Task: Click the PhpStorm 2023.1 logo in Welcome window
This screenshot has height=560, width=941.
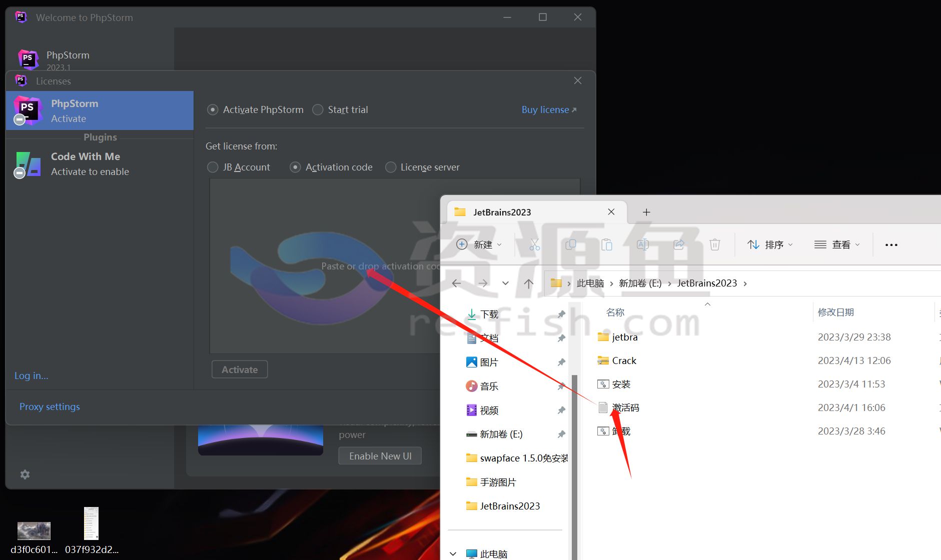Action: [x=28, y=59]
